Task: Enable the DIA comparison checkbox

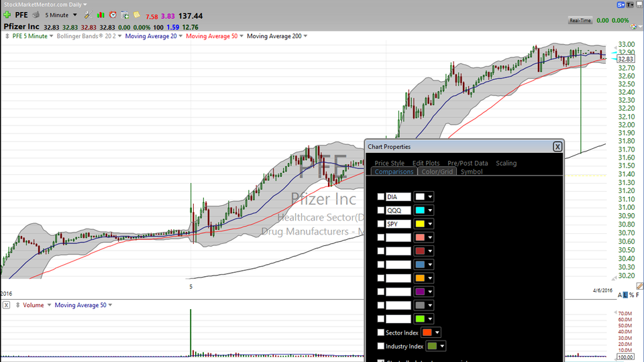Action: click(381, 197)
